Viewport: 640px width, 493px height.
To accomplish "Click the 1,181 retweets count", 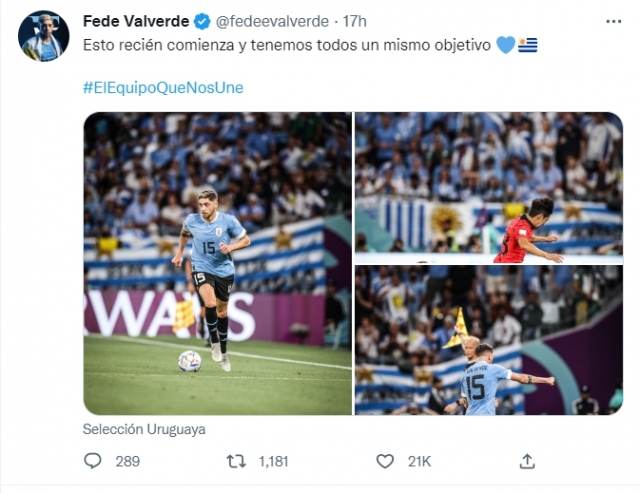I will [273, 462].
